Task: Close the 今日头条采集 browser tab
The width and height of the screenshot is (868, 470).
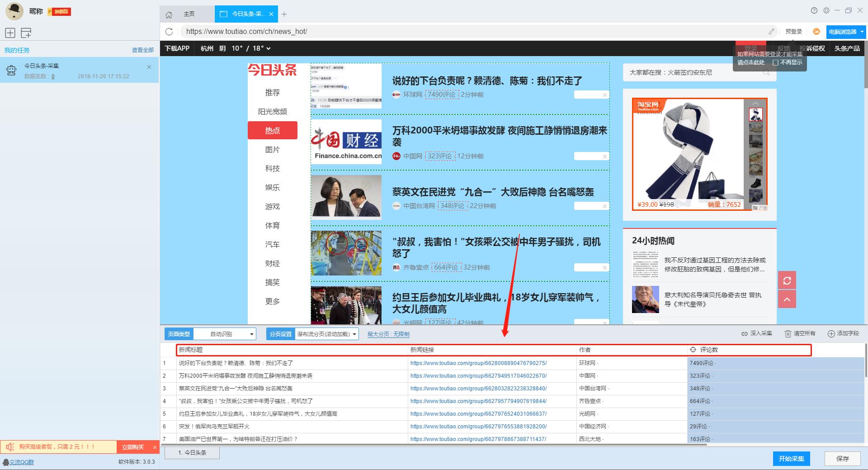Action: coord(271,14)
